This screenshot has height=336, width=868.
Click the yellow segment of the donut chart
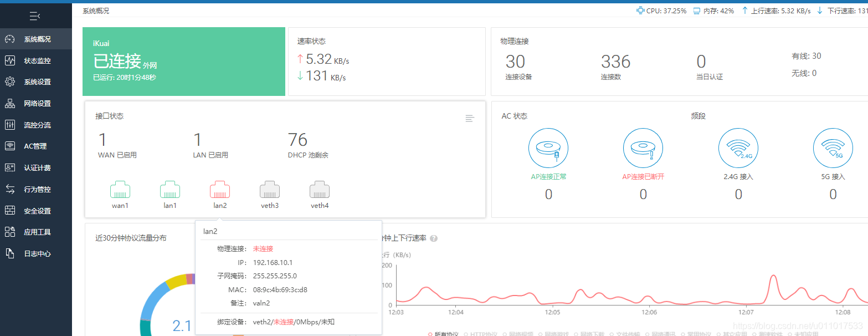(x=176, y=281)
